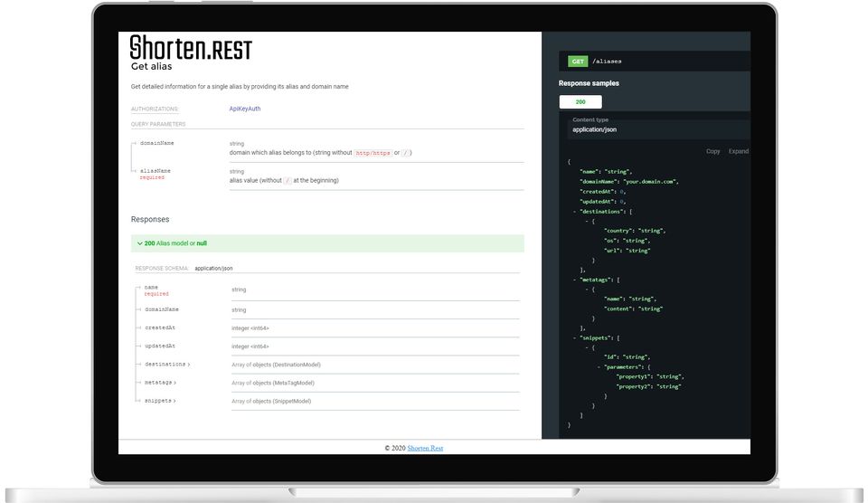Click the Get alias heading

click(151, 66)
